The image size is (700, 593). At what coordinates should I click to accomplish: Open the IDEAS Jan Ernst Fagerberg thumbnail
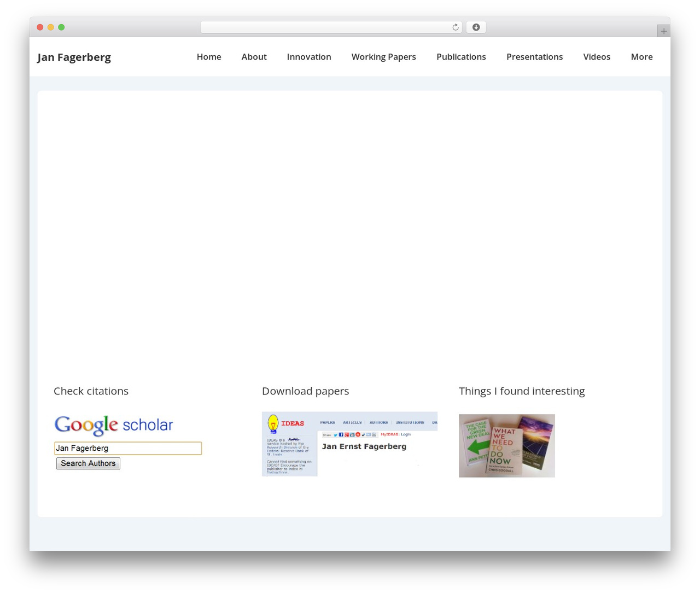click(x=349, y=444)
